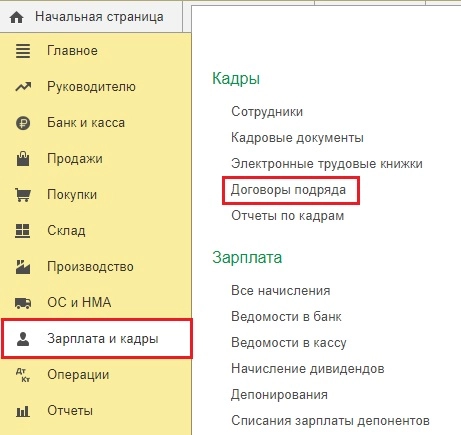Go to the Продажи section
Screen dimensions: 461x435
(x=75, y=159)
